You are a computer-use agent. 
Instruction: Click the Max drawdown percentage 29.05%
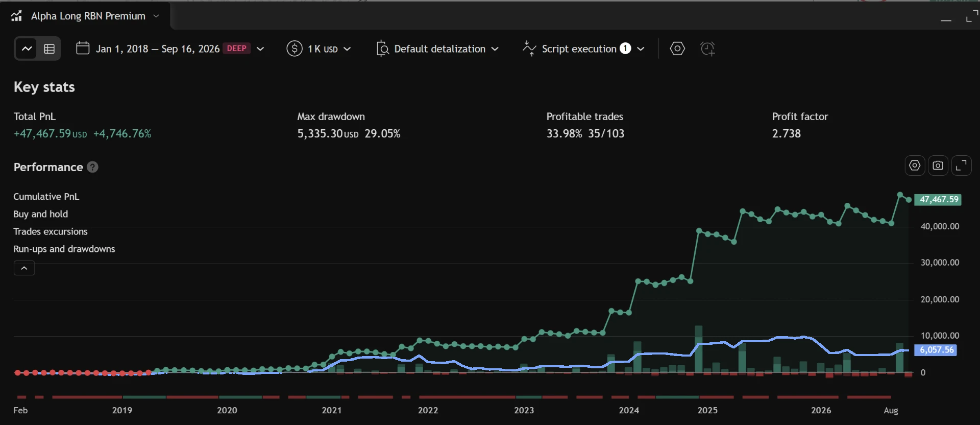[x=382, y=134]
